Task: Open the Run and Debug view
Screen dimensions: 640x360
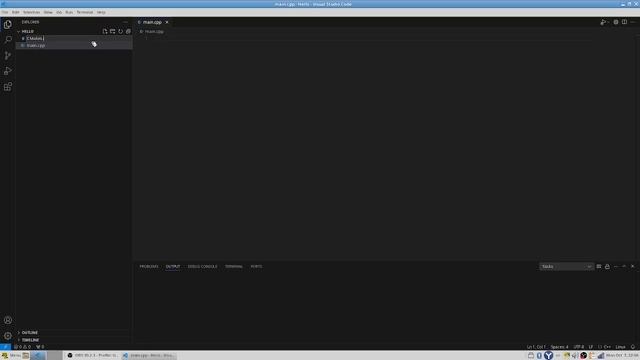Action: coord(8,71)
